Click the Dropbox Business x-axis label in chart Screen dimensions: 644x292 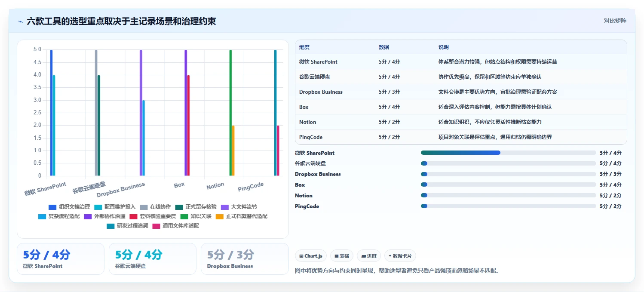click(121, 189)
